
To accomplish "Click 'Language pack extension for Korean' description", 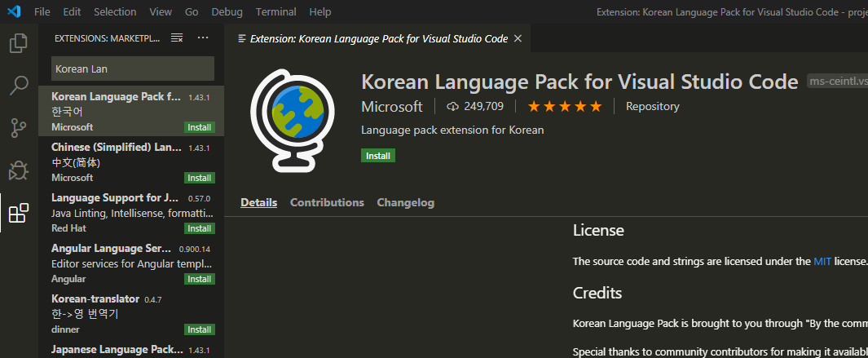I will (x=452, y=130).
